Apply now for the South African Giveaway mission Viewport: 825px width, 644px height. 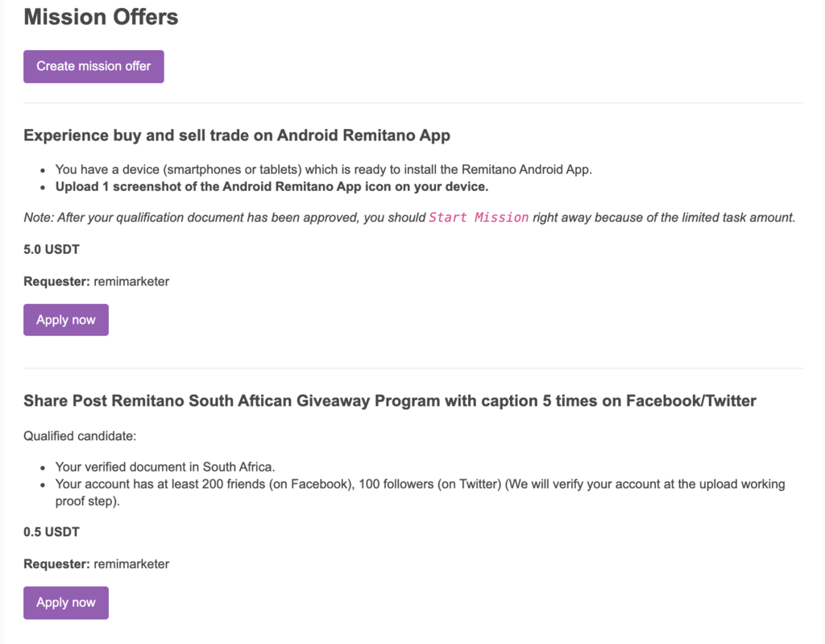[x=66, y=603]
